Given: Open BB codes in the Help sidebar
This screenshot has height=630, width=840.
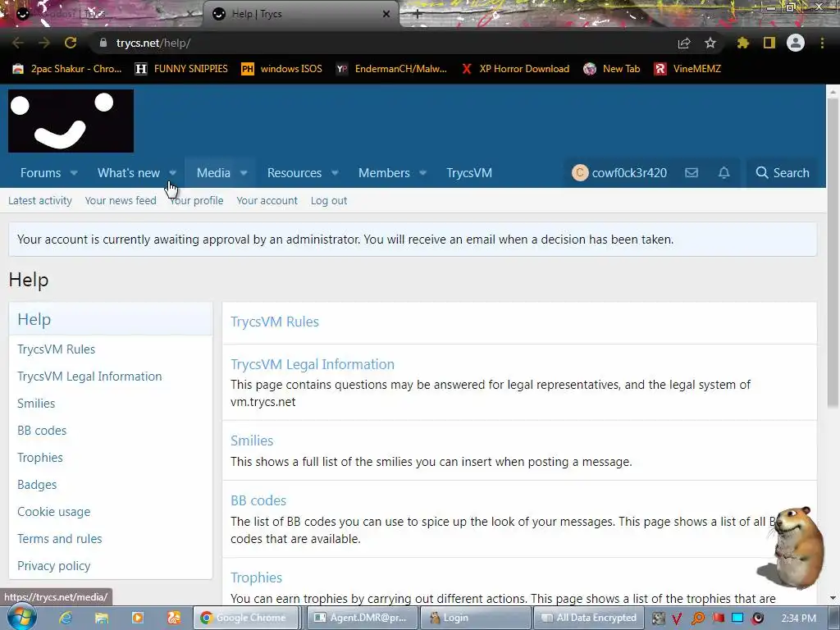Looking at the screenshot, I should point(42,431).
